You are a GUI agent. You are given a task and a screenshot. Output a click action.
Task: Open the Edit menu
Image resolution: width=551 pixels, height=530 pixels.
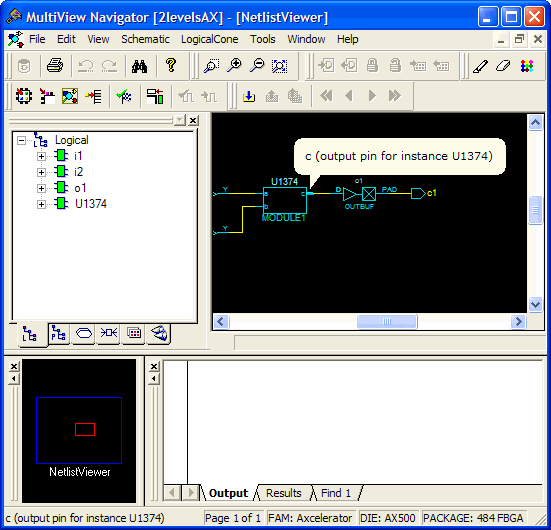(x=66, y=39)
